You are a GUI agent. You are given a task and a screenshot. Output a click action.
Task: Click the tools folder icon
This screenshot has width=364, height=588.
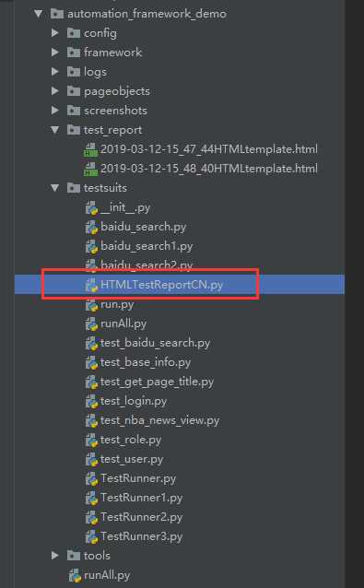74,556
